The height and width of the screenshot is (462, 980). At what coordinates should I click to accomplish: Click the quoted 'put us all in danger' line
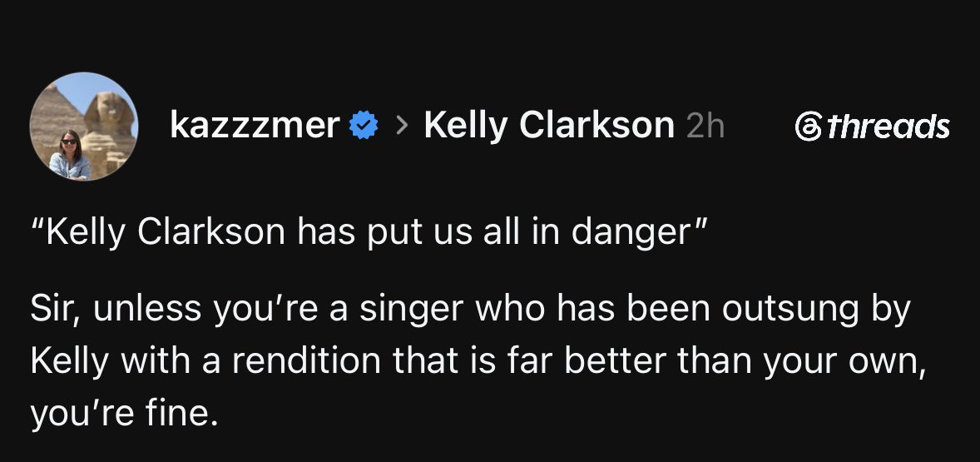coord(369,232)
